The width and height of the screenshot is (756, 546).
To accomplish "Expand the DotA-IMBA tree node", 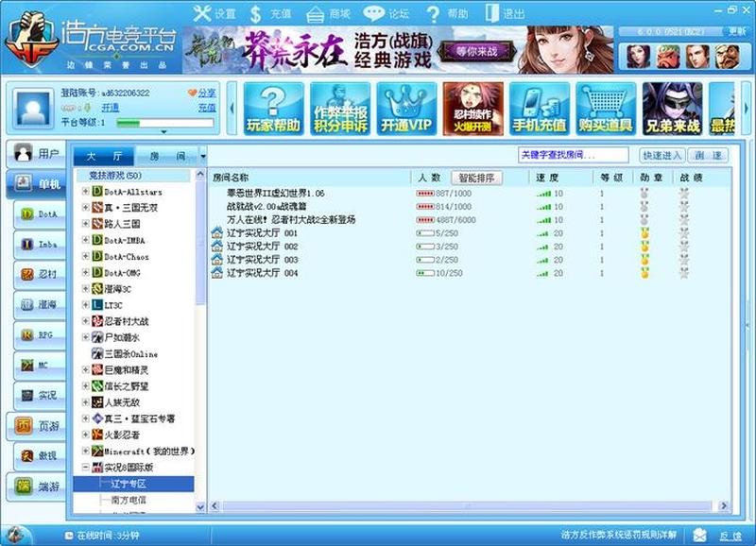I will [85, 240].
